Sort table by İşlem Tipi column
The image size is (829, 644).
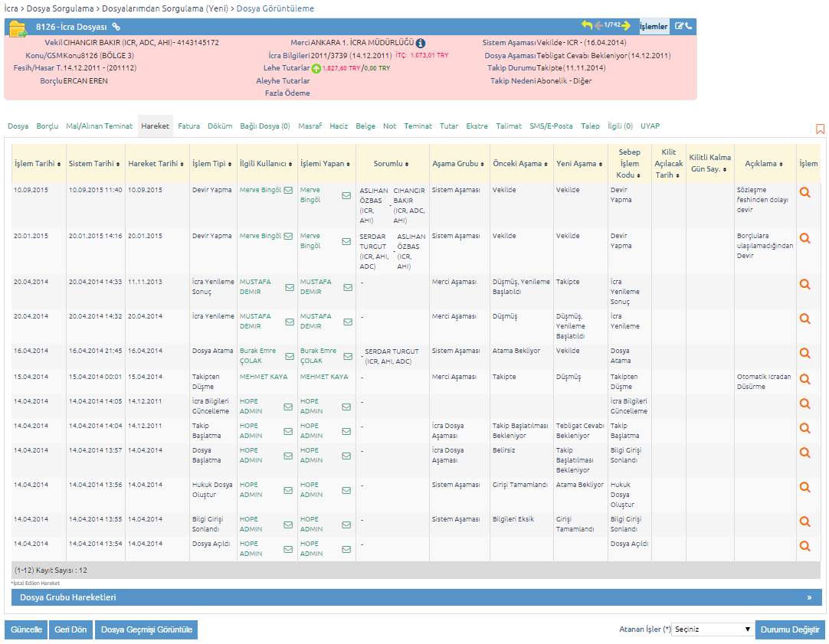click(212, 164)
